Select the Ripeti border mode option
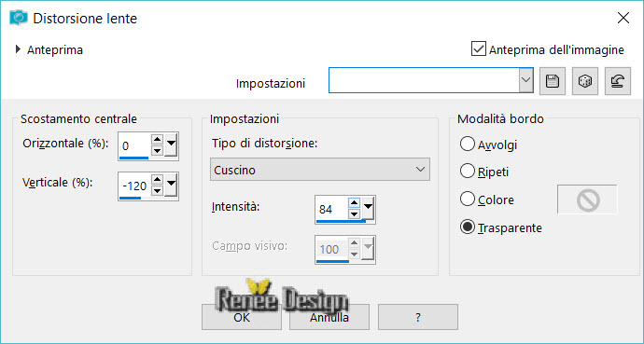644x344 pixels. pos(468,171)
